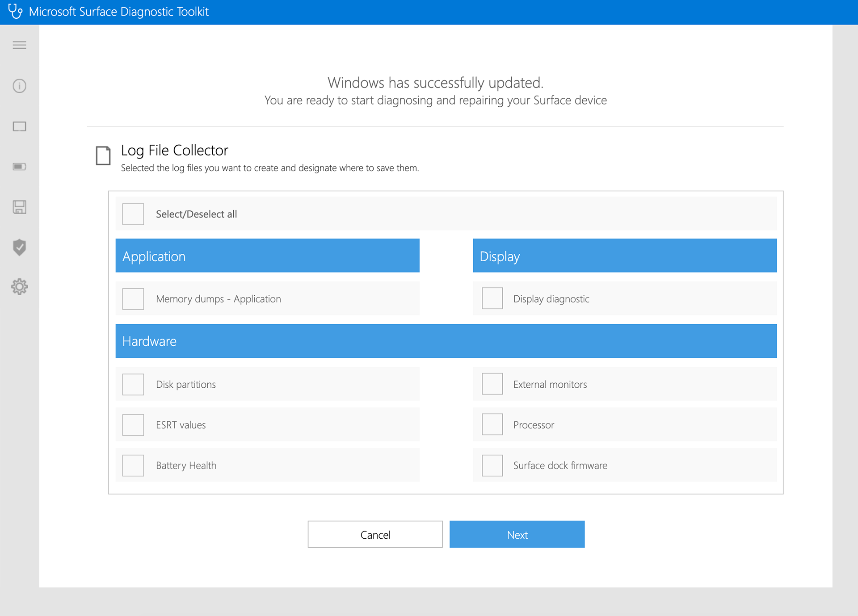The width and height of the screenshot is (858, 616).
Task: Check the Select/Deselect all checkbox
Action: (x=133, y=214)
